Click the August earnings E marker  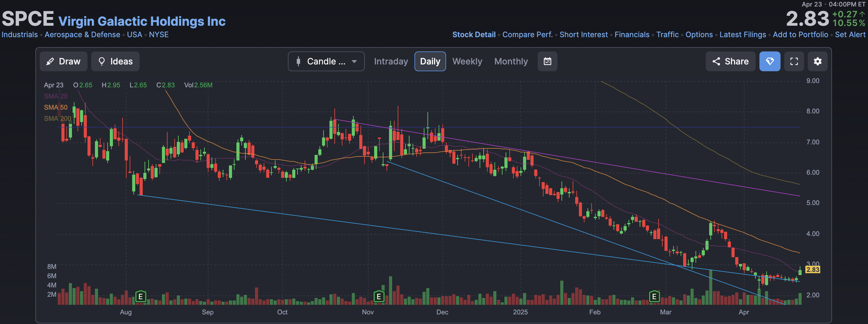141,296
